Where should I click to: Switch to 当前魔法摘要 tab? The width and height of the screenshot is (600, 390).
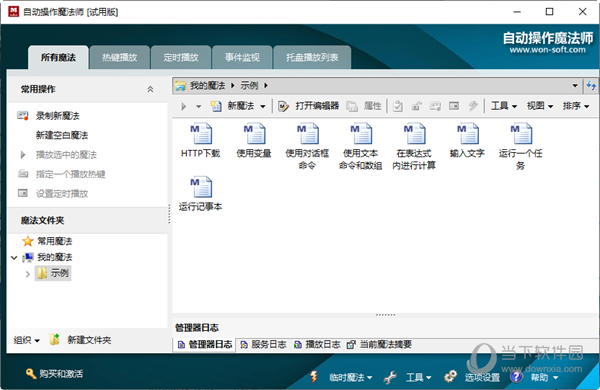pyautogui.click(x=379, y=344)
